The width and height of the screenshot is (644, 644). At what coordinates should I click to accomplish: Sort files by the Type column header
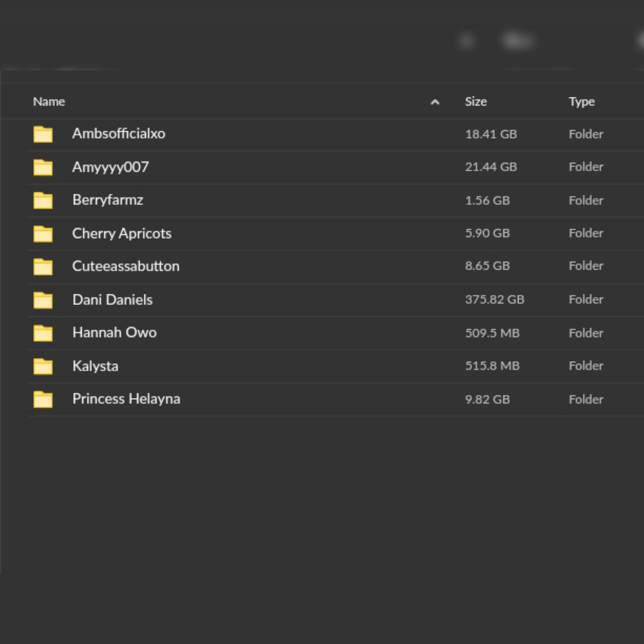tap(581, 102)
